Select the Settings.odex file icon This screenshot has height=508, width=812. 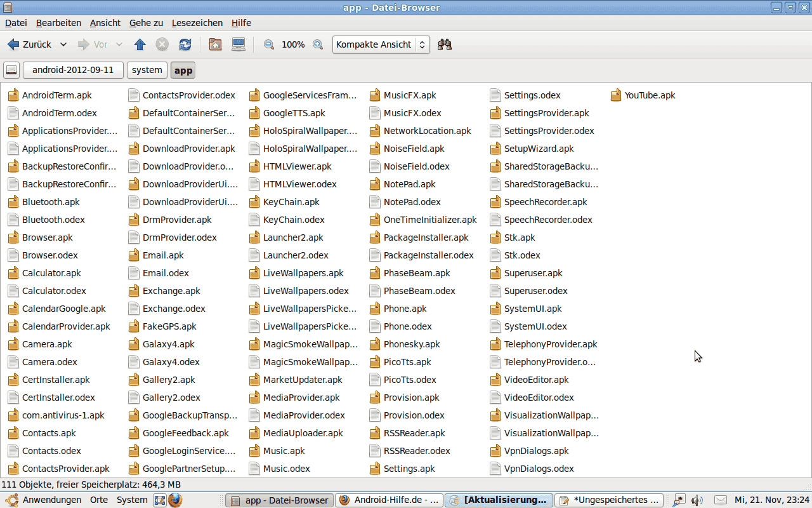tap(495, 95)
